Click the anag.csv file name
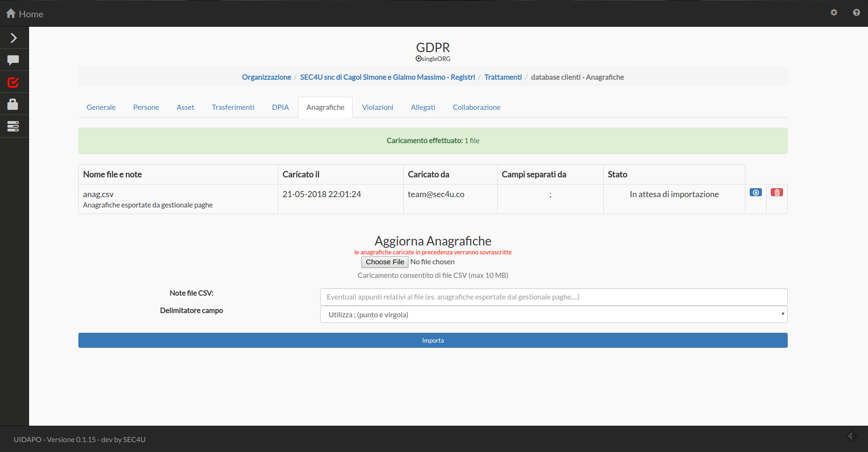 click(x=98, y=194)
